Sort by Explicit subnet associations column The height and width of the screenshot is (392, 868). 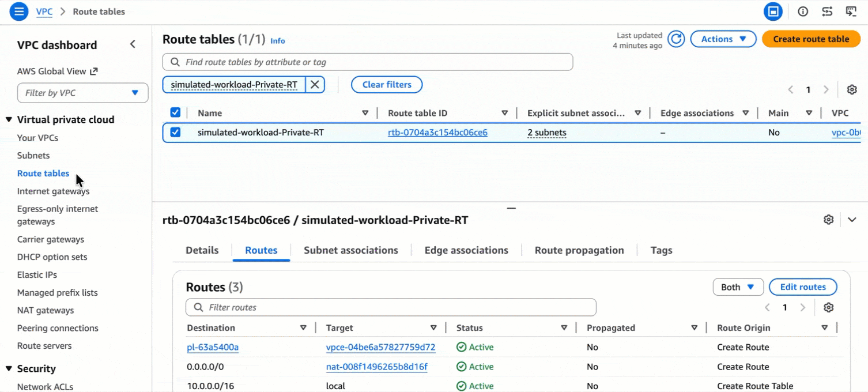pyautogui.click(x=637, y=113)
